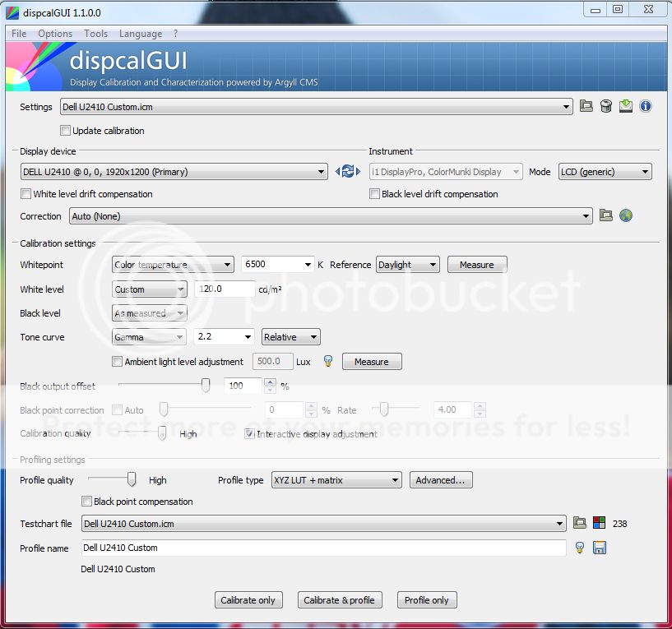Click the load settings folder icon

tap(586, 106)
